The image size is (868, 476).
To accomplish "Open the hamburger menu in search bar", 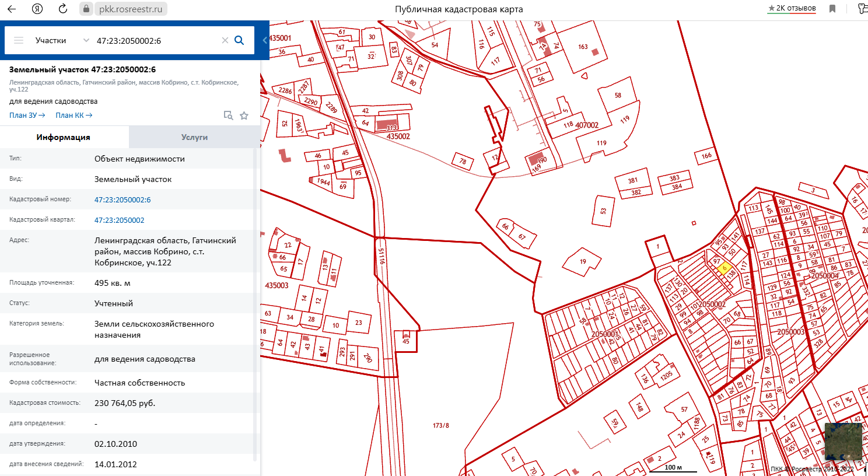I will [x=19, y=40].
